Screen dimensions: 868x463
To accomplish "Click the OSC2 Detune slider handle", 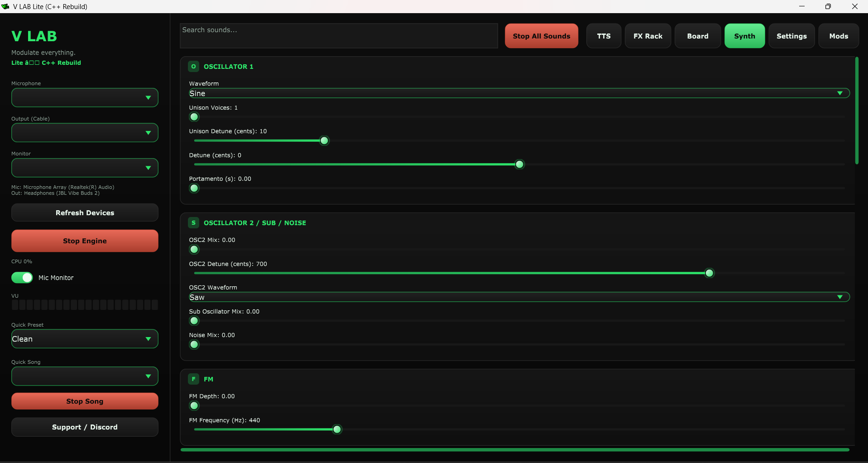I will coord(710,273).
